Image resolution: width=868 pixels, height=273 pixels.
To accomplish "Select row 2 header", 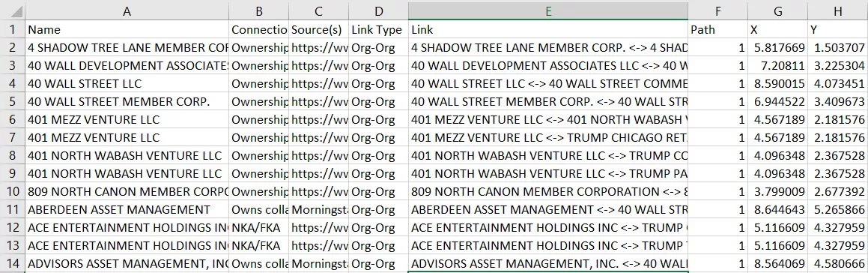I will tap(12, 48).
